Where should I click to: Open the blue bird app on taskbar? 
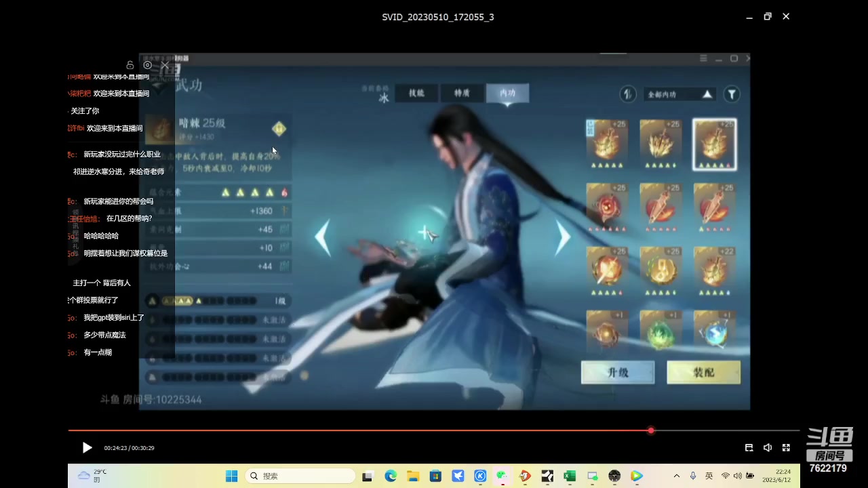click(x=458, y=476)
